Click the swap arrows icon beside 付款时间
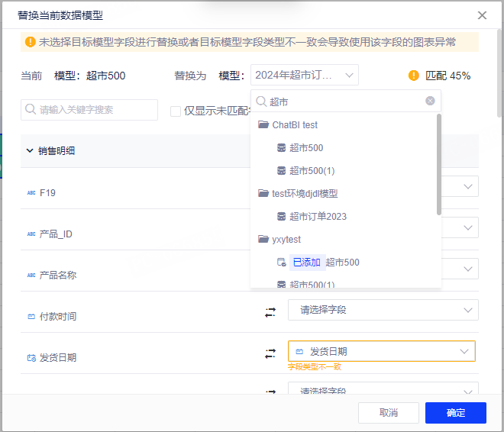 point(270,312)
